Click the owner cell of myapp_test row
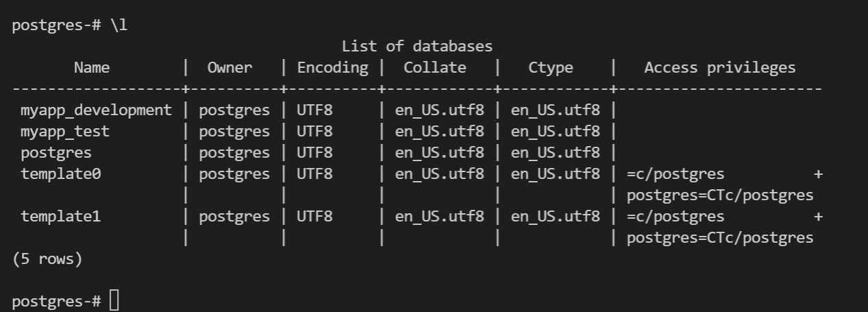Viewport: 868px width, 312px height. click(234, 132)
